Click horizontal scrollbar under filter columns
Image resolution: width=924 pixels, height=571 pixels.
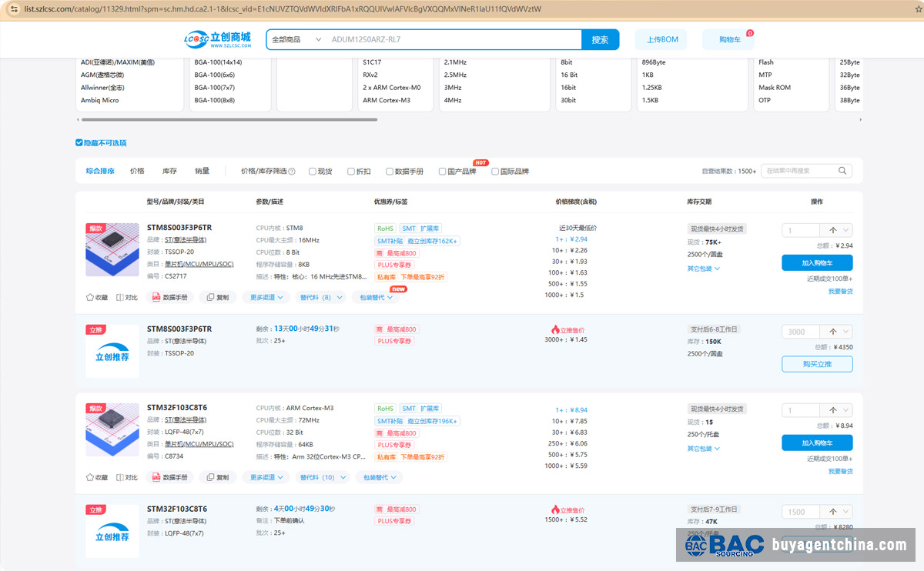(x=229, y=119)
